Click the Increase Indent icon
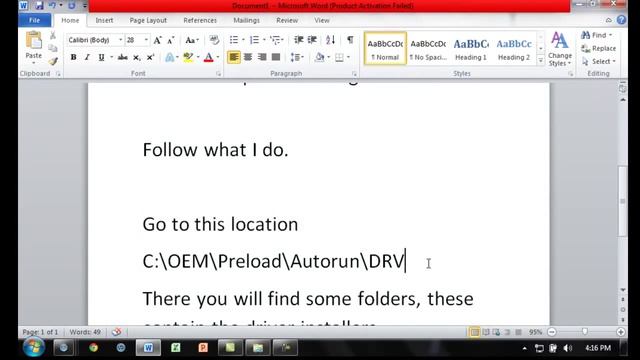The image size is (640, 360). [x=312, y=40]
